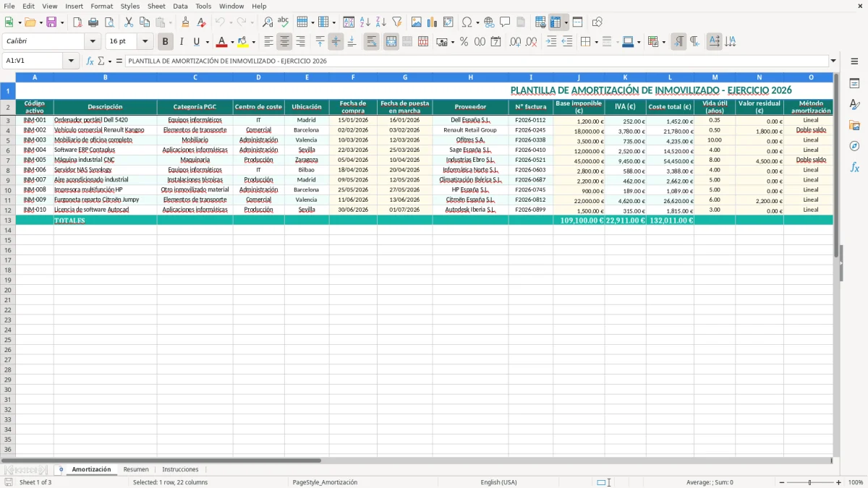868x488 pixels.
Task: Open the Data menu
Action: tap(180, 6)
